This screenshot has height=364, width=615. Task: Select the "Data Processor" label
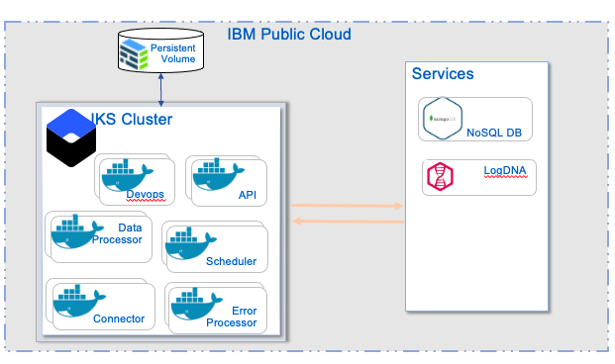pos(117,233)
